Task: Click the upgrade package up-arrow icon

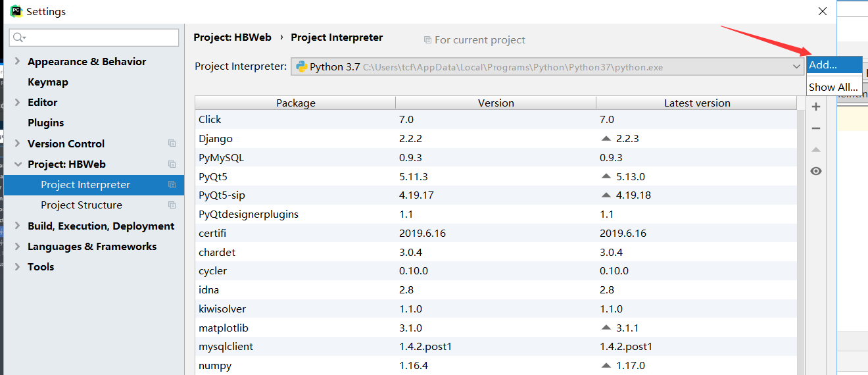Action: [816, 150]
